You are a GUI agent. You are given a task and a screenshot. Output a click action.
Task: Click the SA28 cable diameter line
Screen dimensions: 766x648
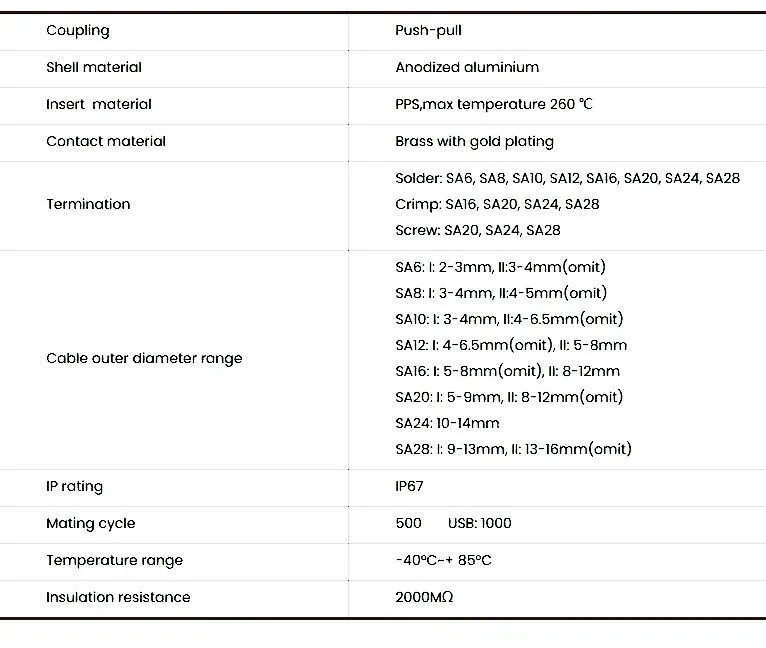tap(513, 449)
